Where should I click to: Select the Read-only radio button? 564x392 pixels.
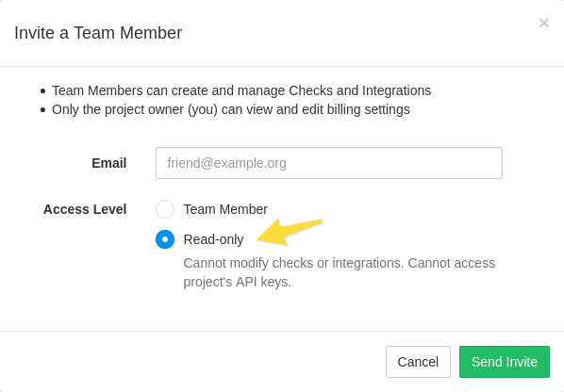click(x=165, y=239)
